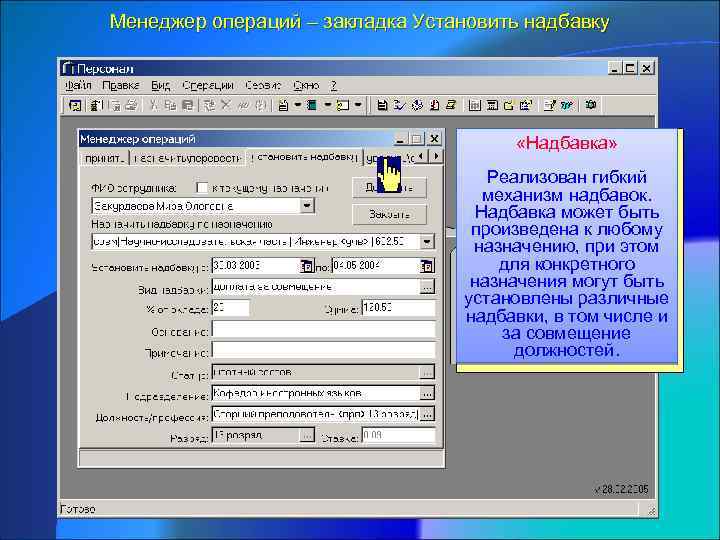Tick the 'к текущему назначению' checkbox
This screenshot has width=720, height=540.
click(x=202, y=188)
